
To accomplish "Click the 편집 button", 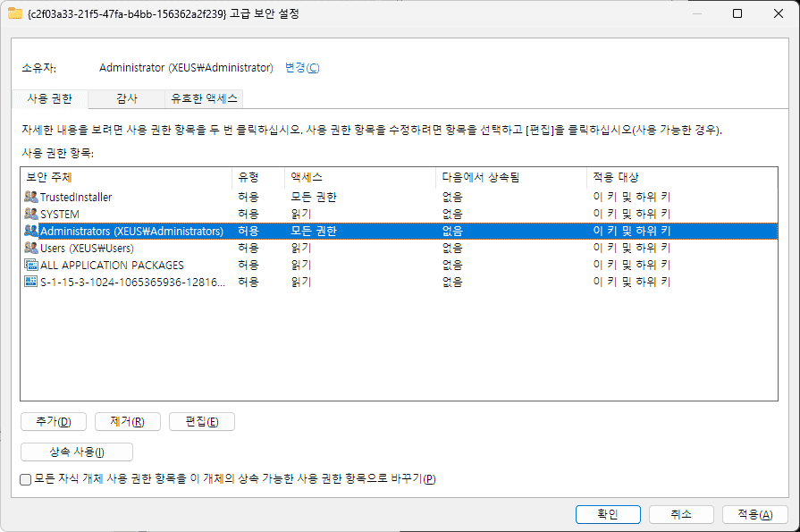I will pyautogui.click(x=201, y=422).
